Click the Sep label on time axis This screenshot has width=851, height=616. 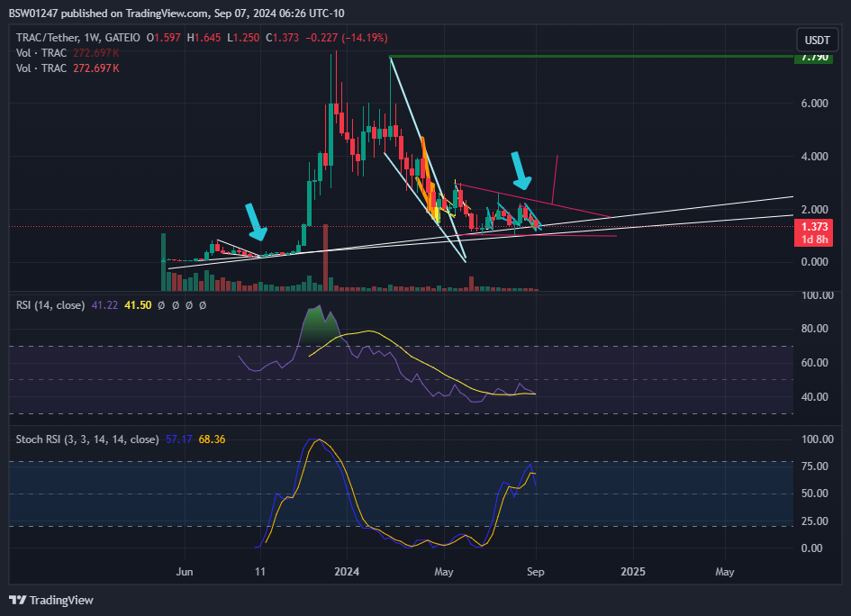click(x=536, y=572)
